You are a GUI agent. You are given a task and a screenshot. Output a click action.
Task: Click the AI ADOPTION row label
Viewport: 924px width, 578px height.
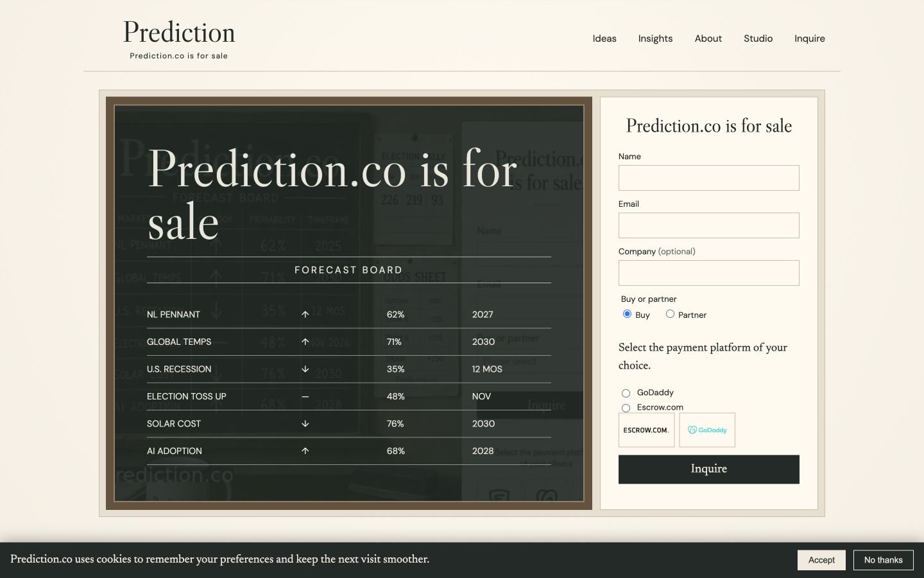click(x=175, y=451)
